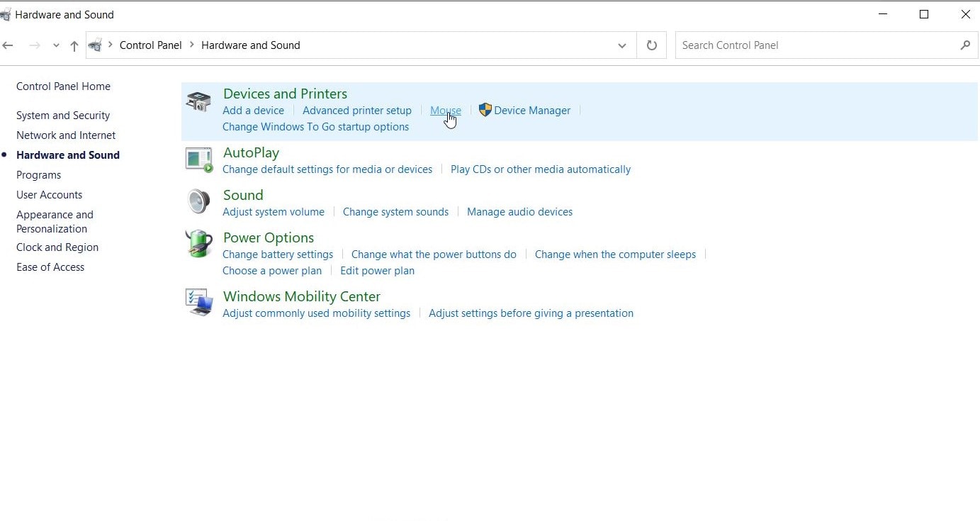Open Advanced printer setup
This screenshot has width=980, height=521.
coord(357,111)
